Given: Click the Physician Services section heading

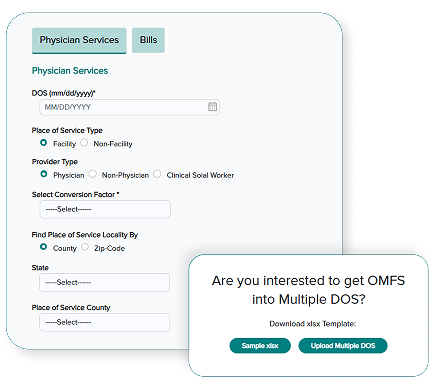Looking at the screenshot, I should click(x=70, y=71).
